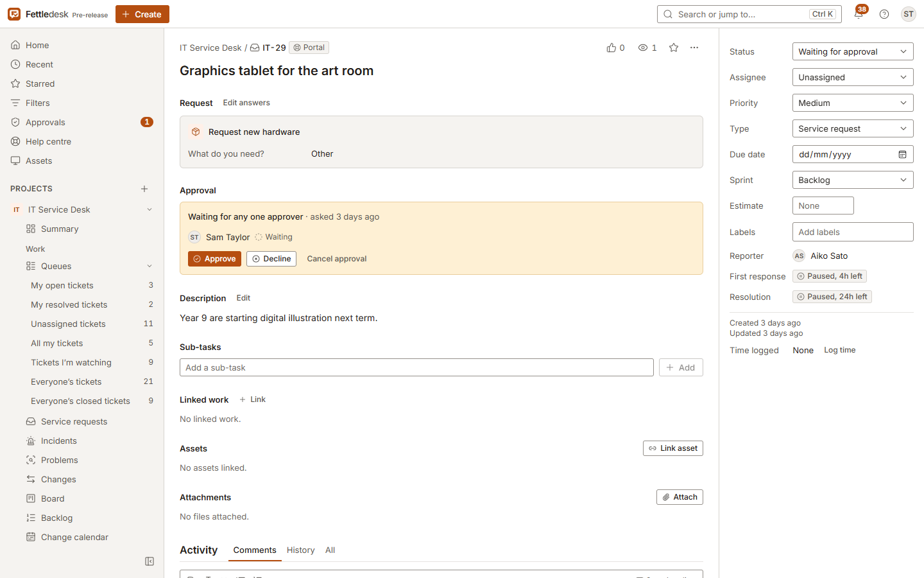Open the help question mark icon
This screenshot has height=578, width=924.
(884, 14)
